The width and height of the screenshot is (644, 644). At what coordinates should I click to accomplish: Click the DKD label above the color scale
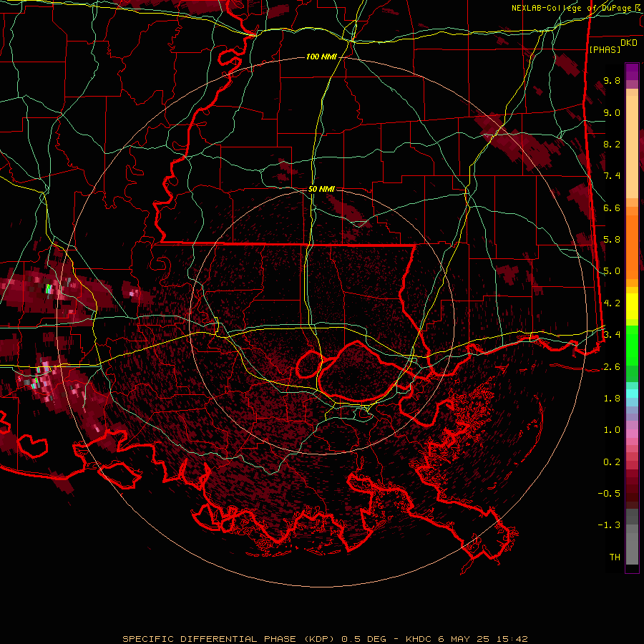(x=628, y=43)
